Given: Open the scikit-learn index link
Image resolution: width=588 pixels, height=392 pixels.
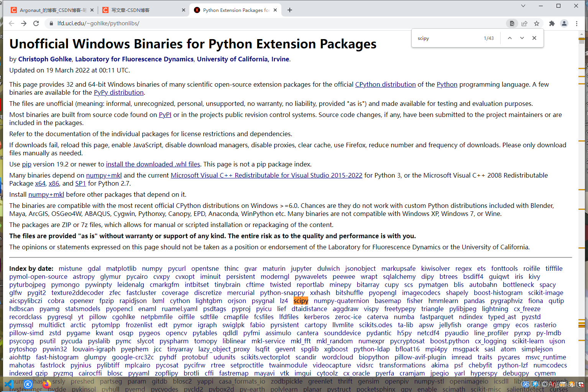Looking at the screenshot, I should [528, 341].
